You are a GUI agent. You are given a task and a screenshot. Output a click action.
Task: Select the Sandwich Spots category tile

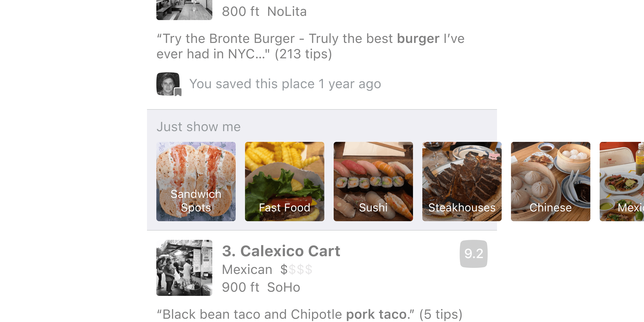click(x=196, y=182)
